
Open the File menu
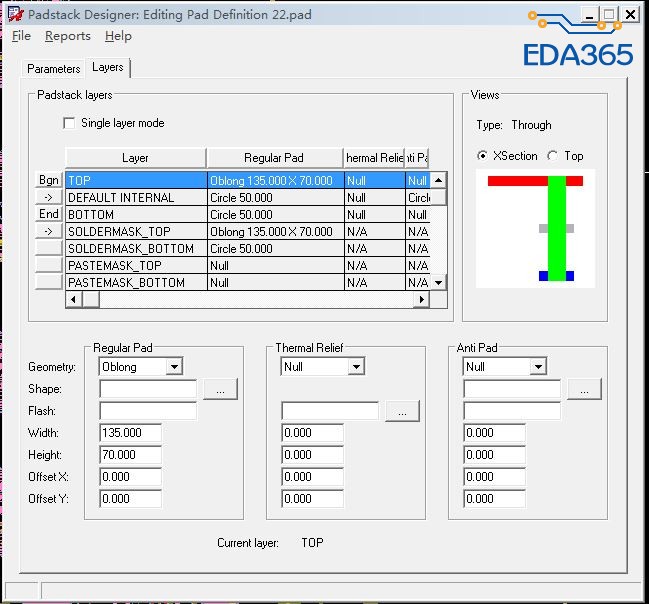pyautogui.click(x=21, y=36)
